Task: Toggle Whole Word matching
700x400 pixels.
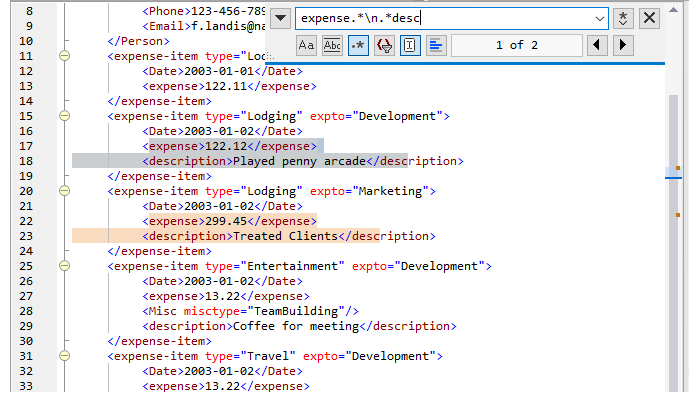Action: click(333, 45)
